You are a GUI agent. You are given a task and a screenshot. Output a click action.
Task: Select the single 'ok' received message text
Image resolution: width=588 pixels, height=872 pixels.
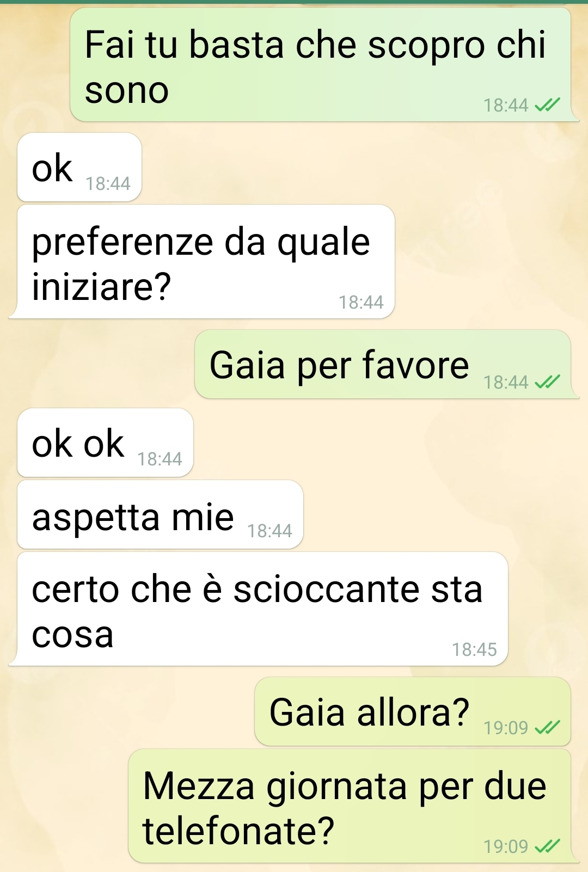[x=52, y=168]
